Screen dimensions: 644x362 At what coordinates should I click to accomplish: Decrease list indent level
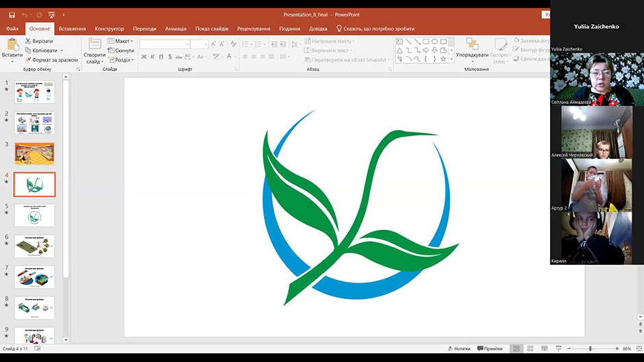click(x=274, y=44)
